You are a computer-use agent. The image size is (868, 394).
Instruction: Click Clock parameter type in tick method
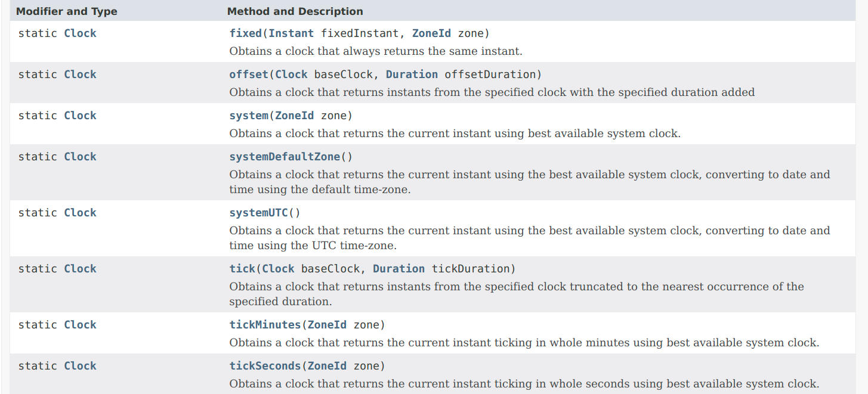pos(278,269)
